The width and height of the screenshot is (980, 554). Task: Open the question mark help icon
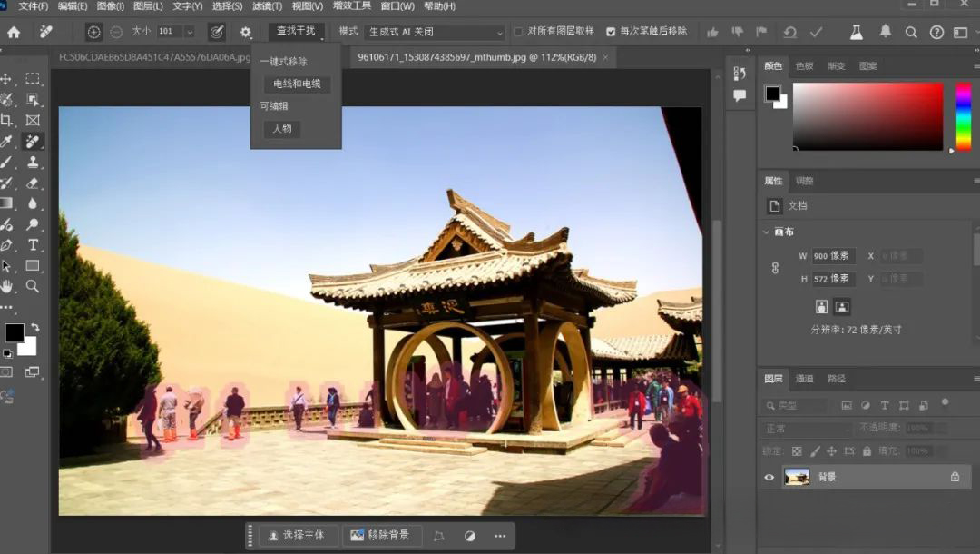pos(936,33)
